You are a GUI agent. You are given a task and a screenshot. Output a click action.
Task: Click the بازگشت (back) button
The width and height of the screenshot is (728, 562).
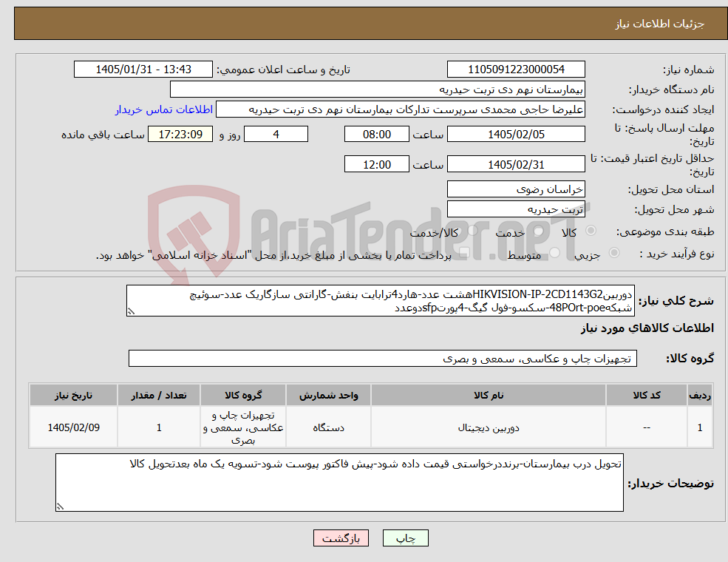pyautogui.click(x=341, y=538)
